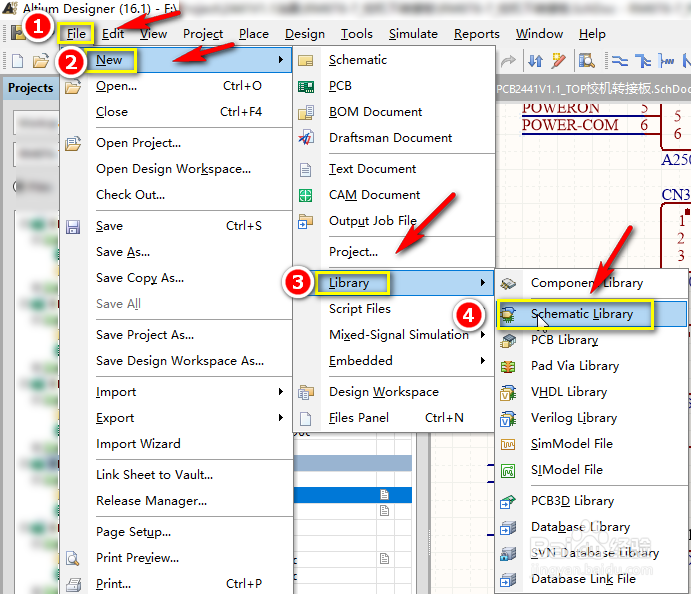The width and height of the screenshot is (691, 594).
Task: Click the Component Library icon
Action: click(508, 283)
